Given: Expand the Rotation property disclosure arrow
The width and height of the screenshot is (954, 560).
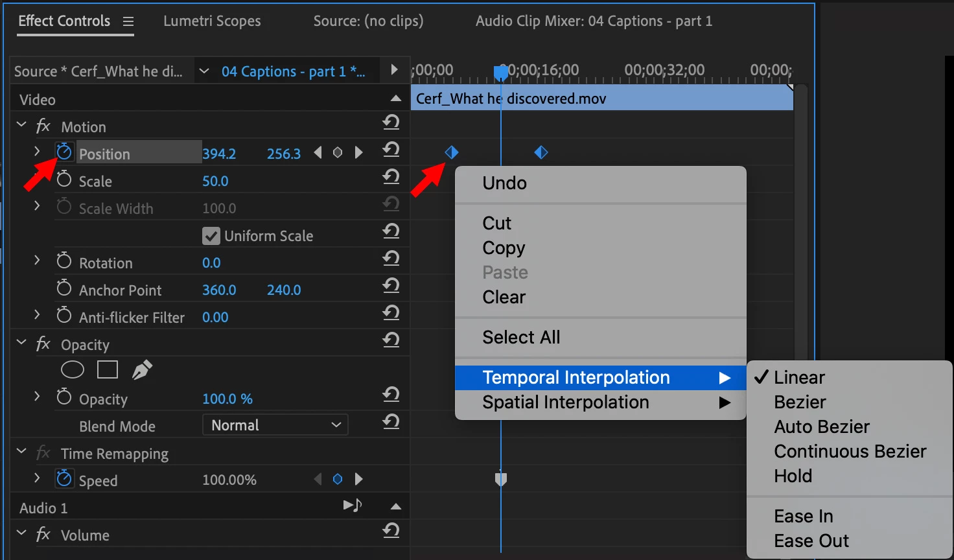Looking at the screenshot, I should click(x=37, y=261).
